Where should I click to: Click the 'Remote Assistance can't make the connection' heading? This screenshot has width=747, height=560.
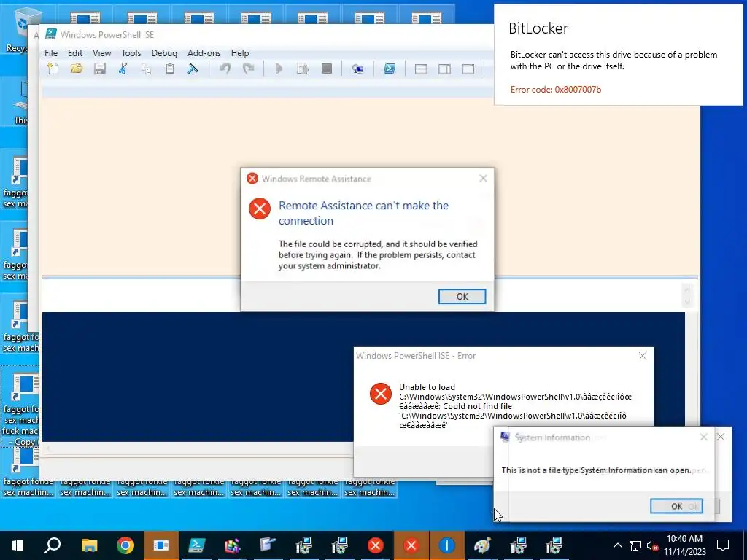363,213
